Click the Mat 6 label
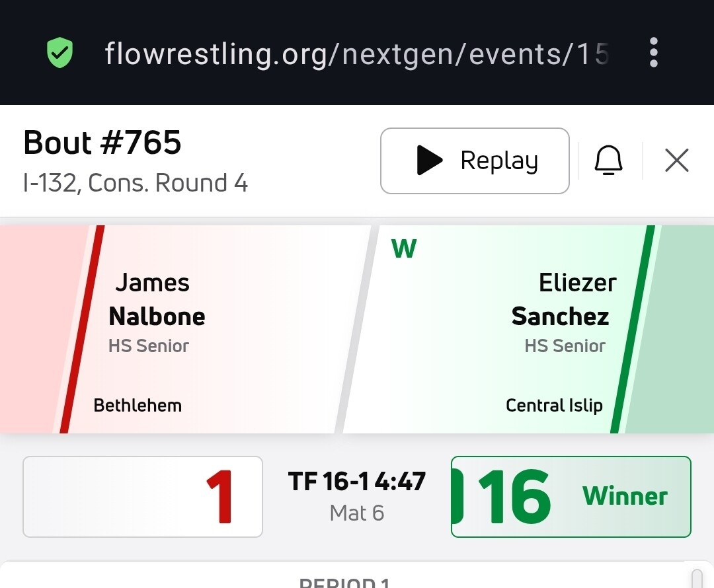 click(357, 513)
